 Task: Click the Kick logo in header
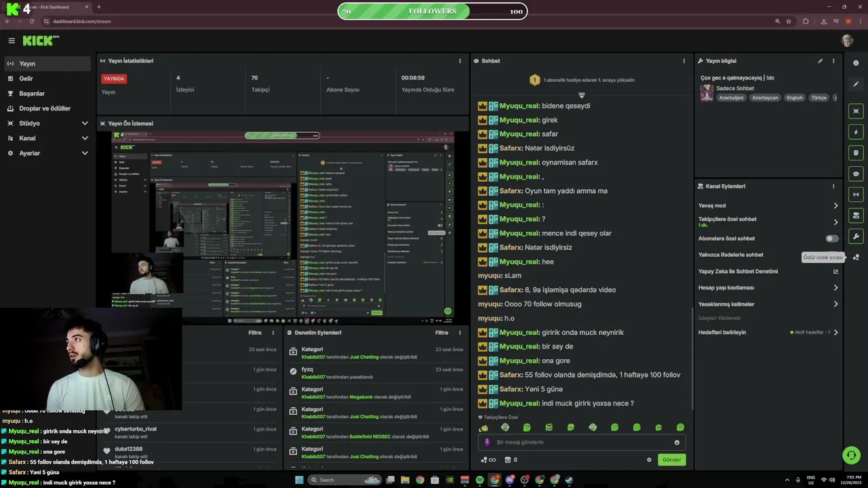tap(41, 41)
